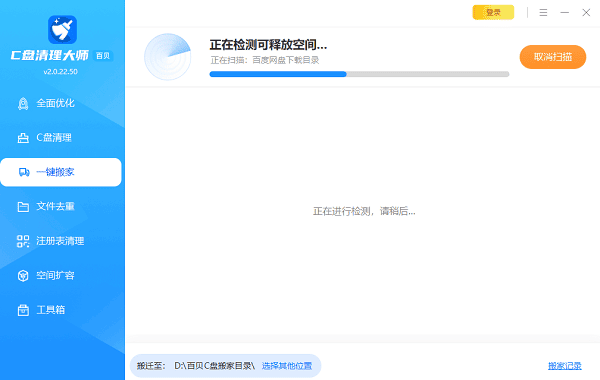Click the 登录 login button

[x=493, y=12]
